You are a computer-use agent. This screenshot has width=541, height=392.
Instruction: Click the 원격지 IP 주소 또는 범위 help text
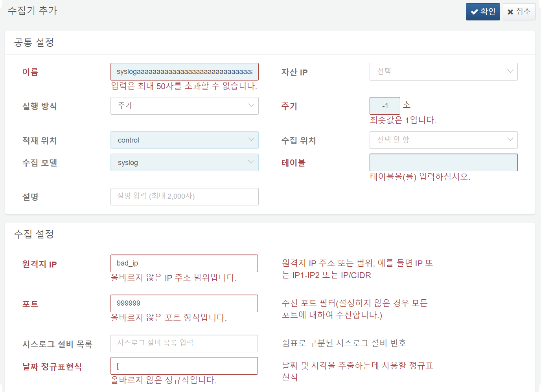[357, 269]
